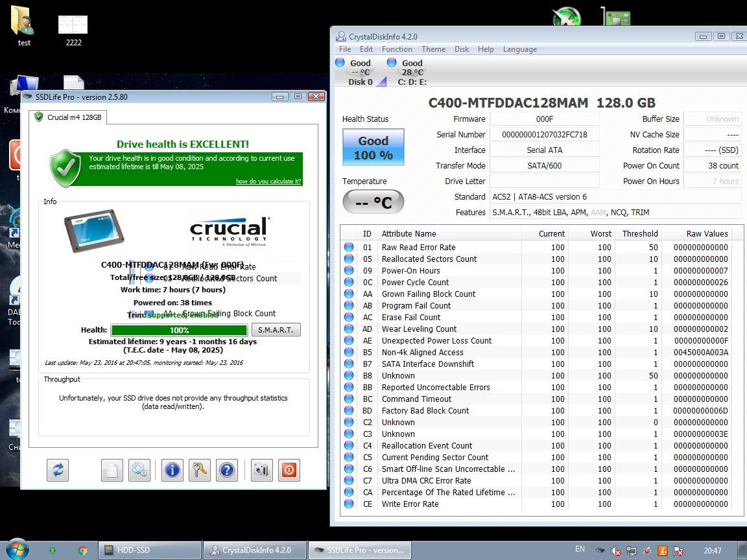Open the Theme menu in CrystalDiskInfo
The height and width of the screenshot is (560, 747).
[433, 49]
